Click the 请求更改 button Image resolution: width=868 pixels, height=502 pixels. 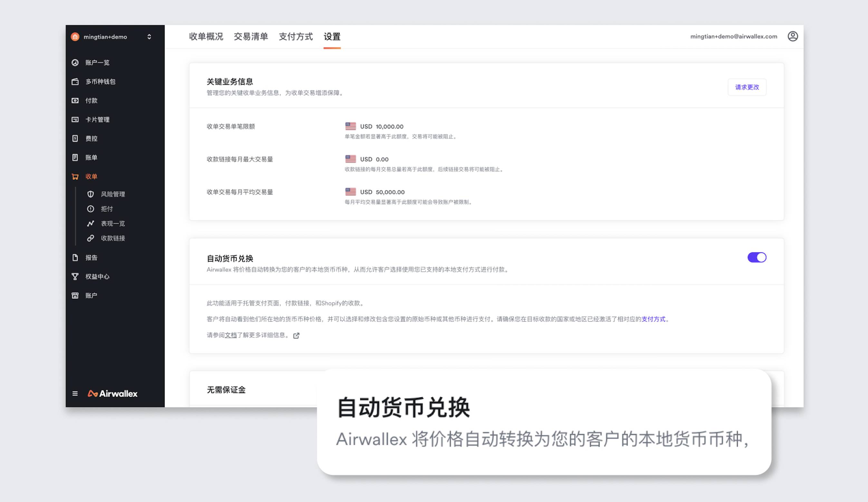click(x=747, y=87)
